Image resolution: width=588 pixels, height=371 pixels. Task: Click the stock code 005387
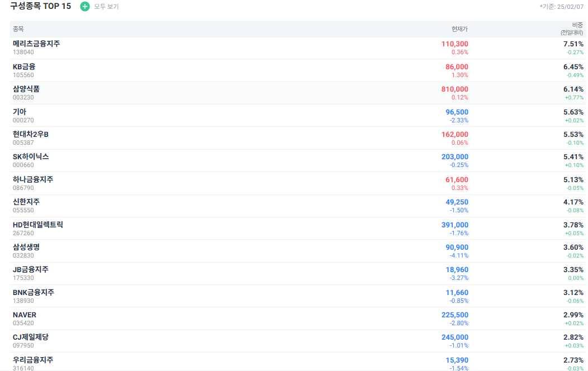(23, 143)
